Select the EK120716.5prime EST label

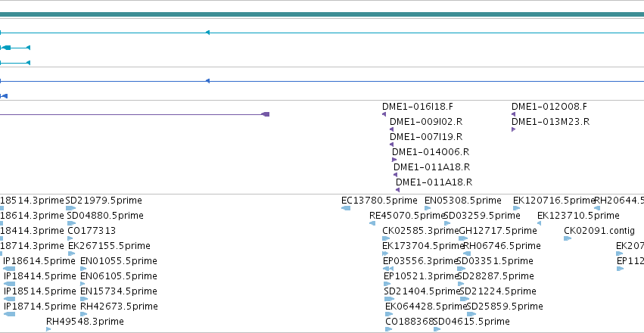554,201
